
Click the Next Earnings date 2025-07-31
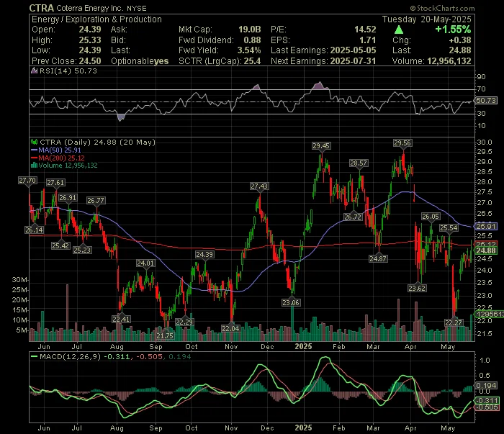click(353, 61)
